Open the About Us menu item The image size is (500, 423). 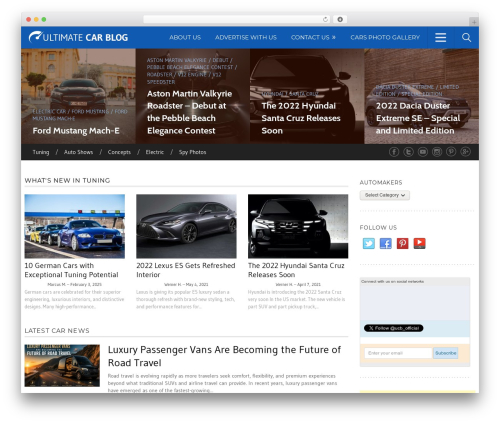pyautogui.click(x=185, y=37)
